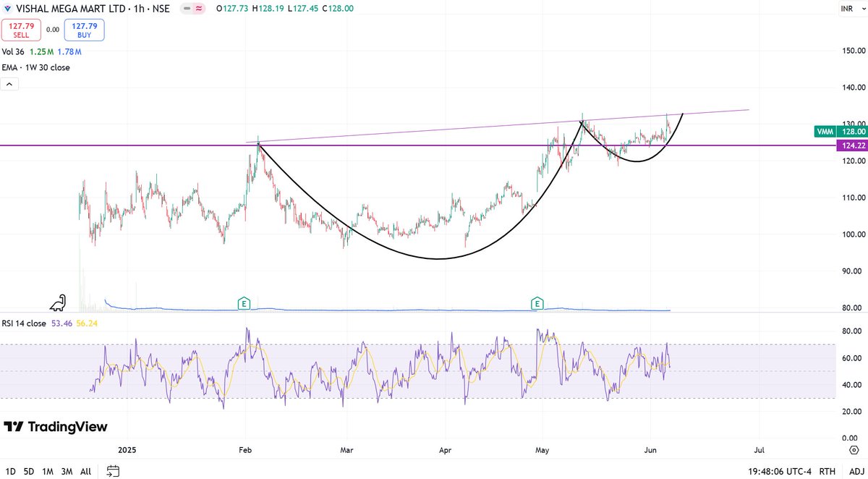The image size is (868, 479).
Task: Click the SELL 127.79 button
Action: (22, 30)
